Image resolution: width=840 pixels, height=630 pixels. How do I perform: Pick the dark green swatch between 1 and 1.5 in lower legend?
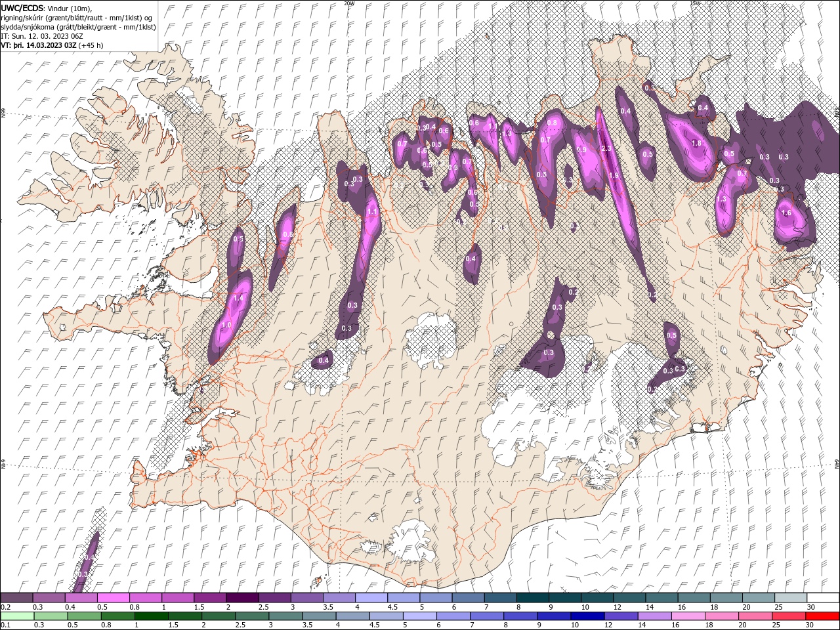pos(151,616)
